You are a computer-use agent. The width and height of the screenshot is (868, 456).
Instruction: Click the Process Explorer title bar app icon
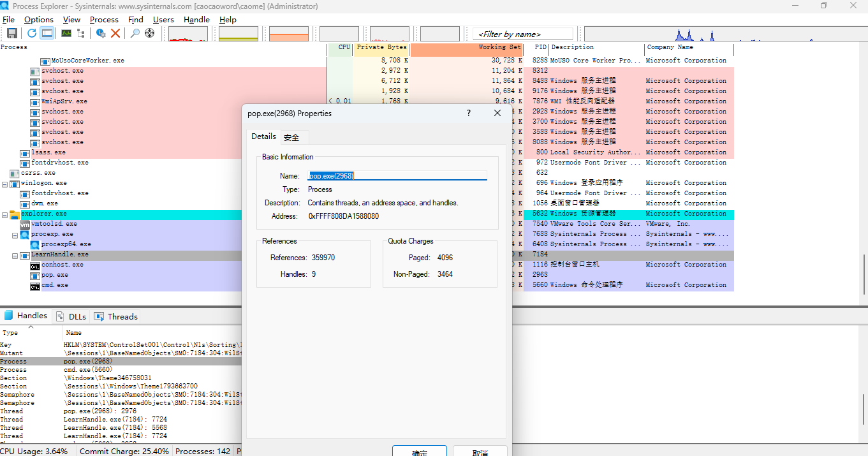[5, 6]
